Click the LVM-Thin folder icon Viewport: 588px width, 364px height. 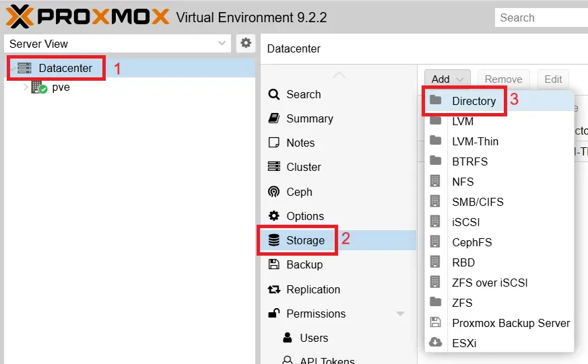click(x=435, y=141)
